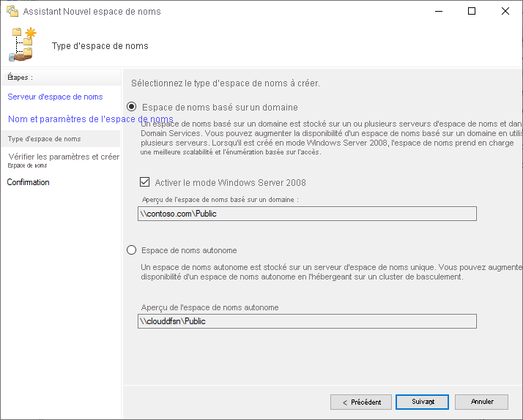The image size is (523, 420).
Task: Select the Confirmation step
Action: coord(29,182)
